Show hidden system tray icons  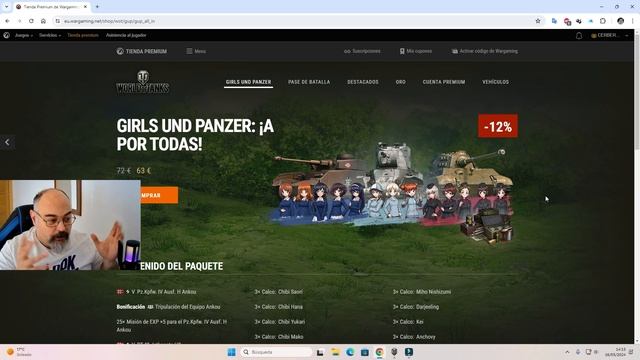tap(567, 352)
